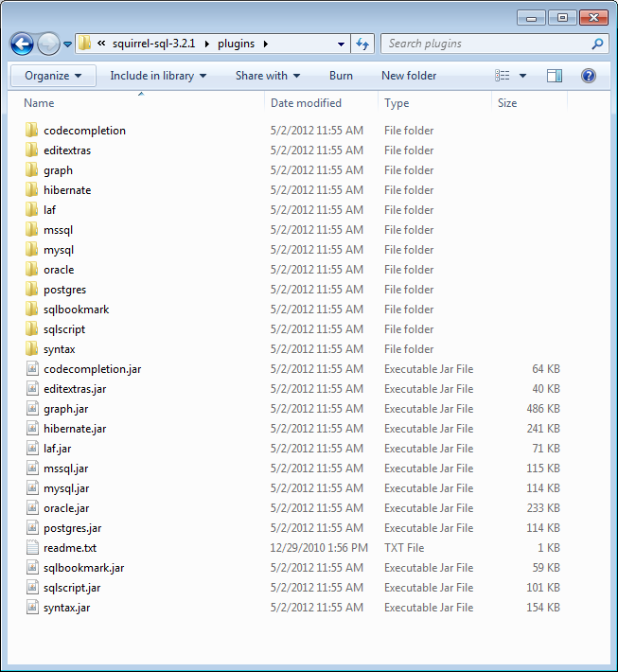Click the search magnifier icon
The width and height of the screenshot is (618, 672).
tap(597, 44)
